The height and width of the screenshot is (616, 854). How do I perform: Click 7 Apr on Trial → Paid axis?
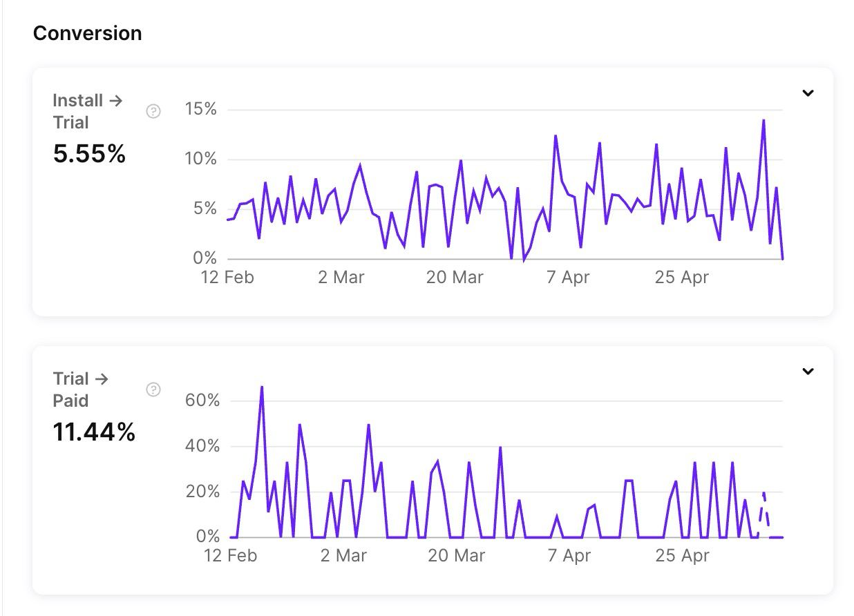pos(569,556)
